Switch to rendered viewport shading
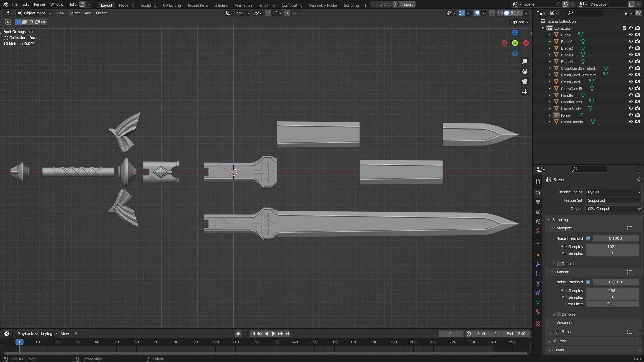Image resolution: width=644 pixels, height=362 pixels. pos(519,13)
